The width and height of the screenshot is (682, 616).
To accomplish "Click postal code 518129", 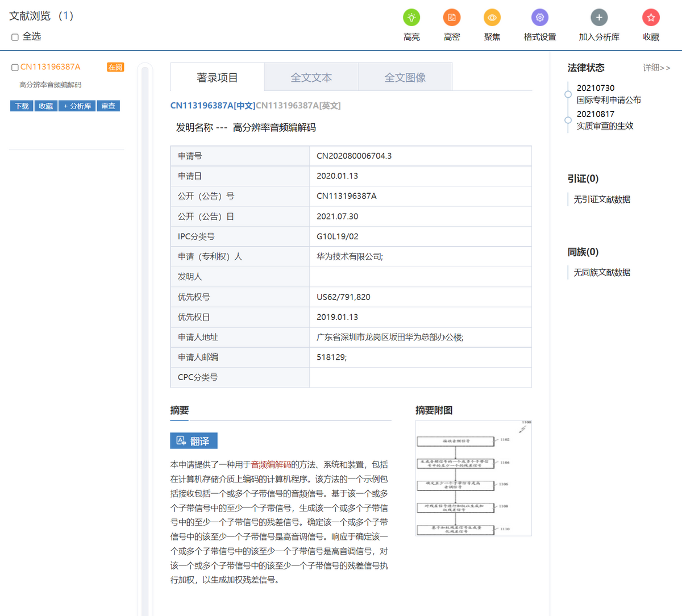I will pyautogui.click(x=331, y=357).
